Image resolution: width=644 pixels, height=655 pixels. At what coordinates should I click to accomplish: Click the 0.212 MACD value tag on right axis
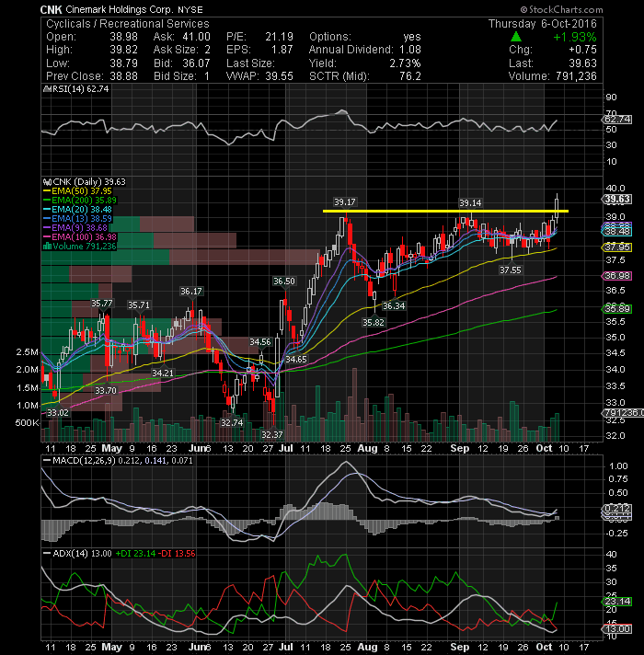point(617,509)
